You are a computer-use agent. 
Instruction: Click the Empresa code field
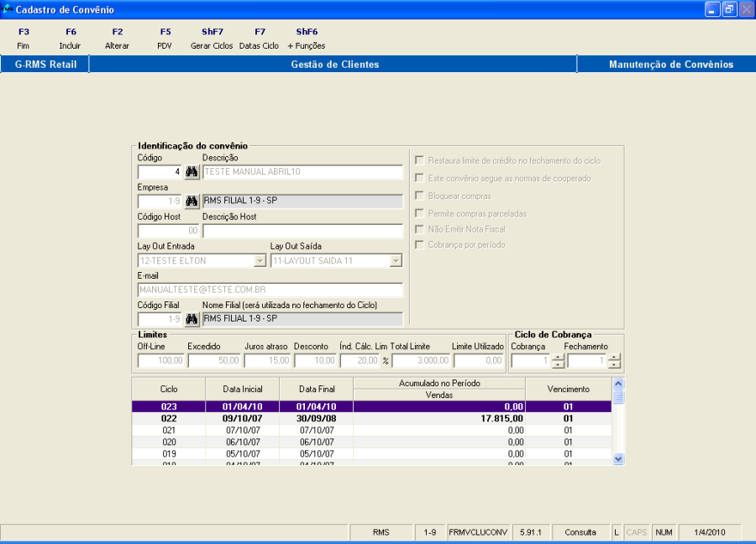coord(160,201)
